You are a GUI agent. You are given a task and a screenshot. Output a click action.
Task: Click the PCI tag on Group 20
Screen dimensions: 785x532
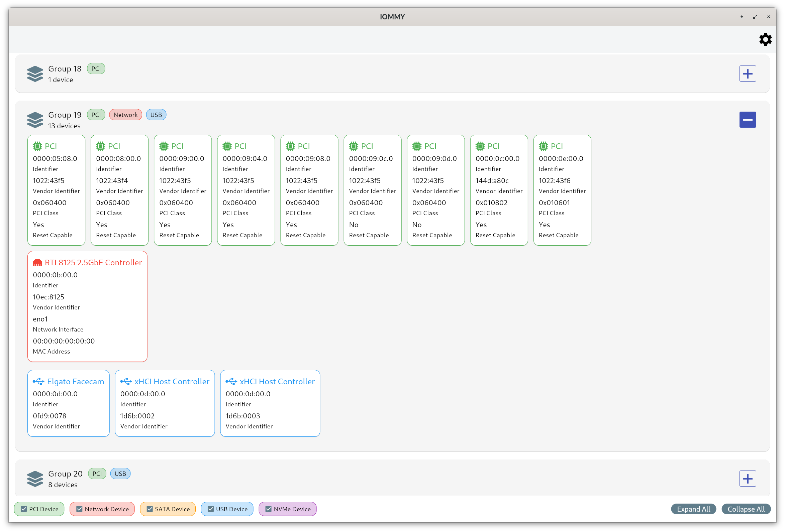pos(97,474)
